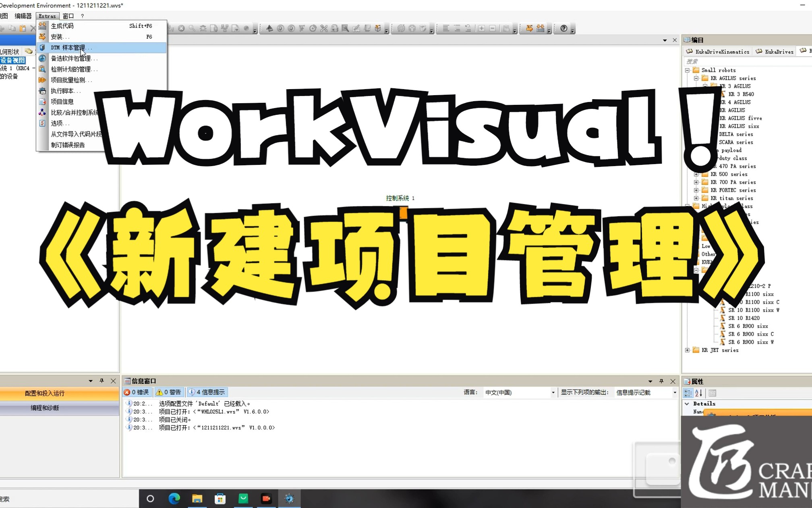
Task: Switch to the KukaDrives catalog tab
Action: [774, 52]
